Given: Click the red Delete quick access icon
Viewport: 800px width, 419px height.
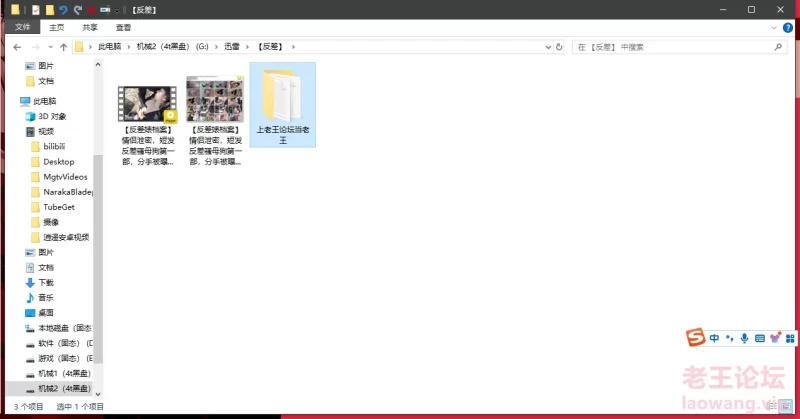Looking at the screenshot, I should pyautogui.click(x=91, y=10).
